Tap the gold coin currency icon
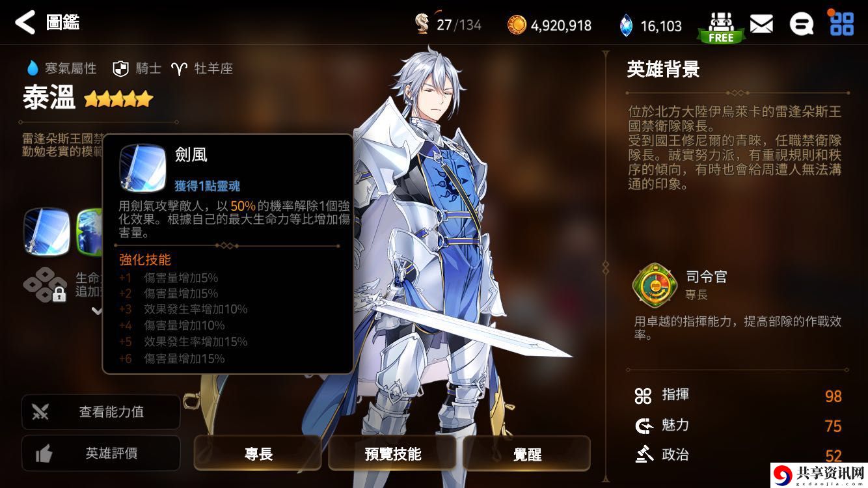Viewport: 868px width, 488px height. [517, 25]
